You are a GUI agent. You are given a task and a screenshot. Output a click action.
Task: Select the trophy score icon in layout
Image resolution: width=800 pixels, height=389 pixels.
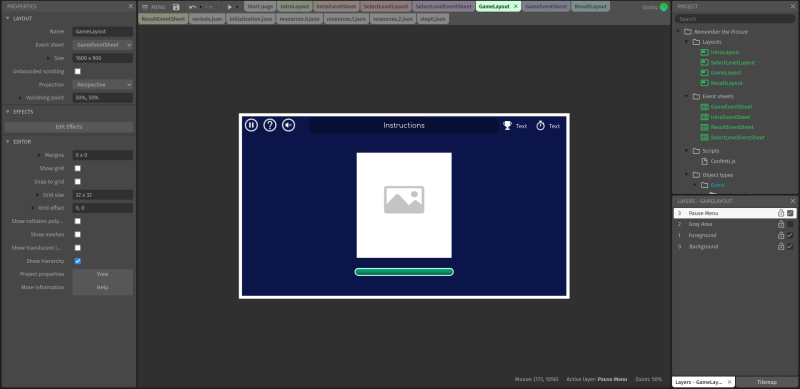point(507,126)
